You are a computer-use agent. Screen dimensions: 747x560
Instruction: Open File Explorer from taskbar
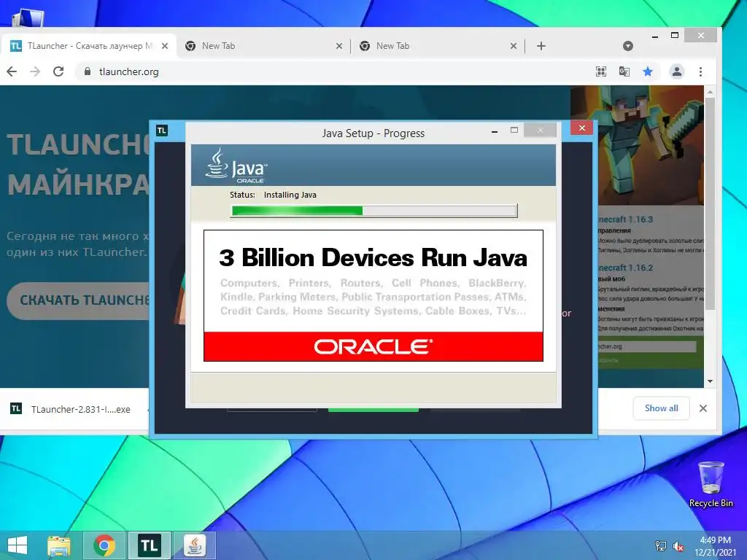coord(58,545)
